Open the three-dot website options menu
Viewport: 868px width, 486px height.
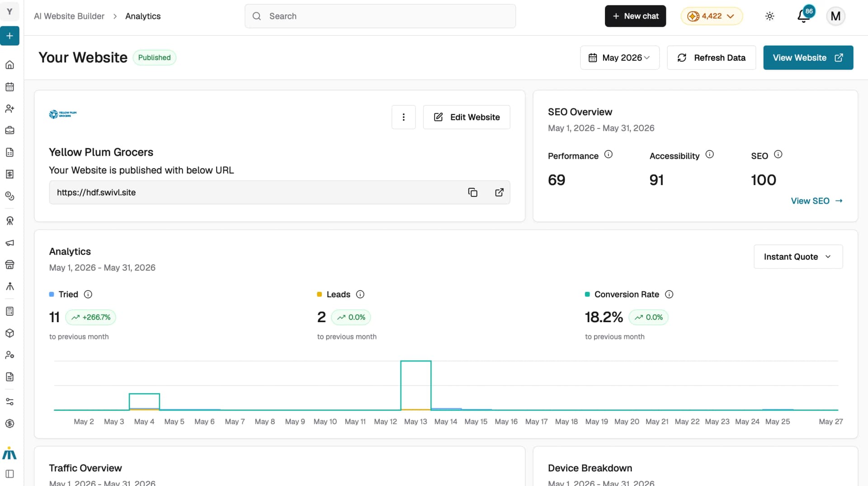404,117
